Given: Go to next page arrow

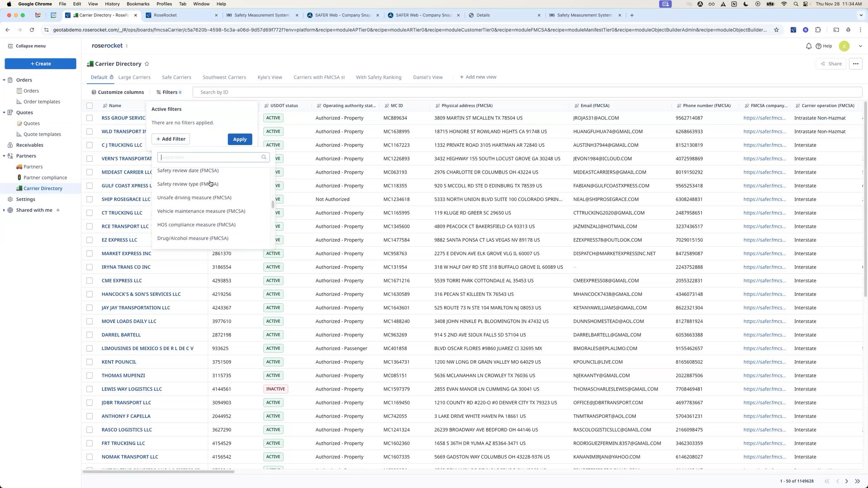Looking at the screenshot, I should pos(847,481).
